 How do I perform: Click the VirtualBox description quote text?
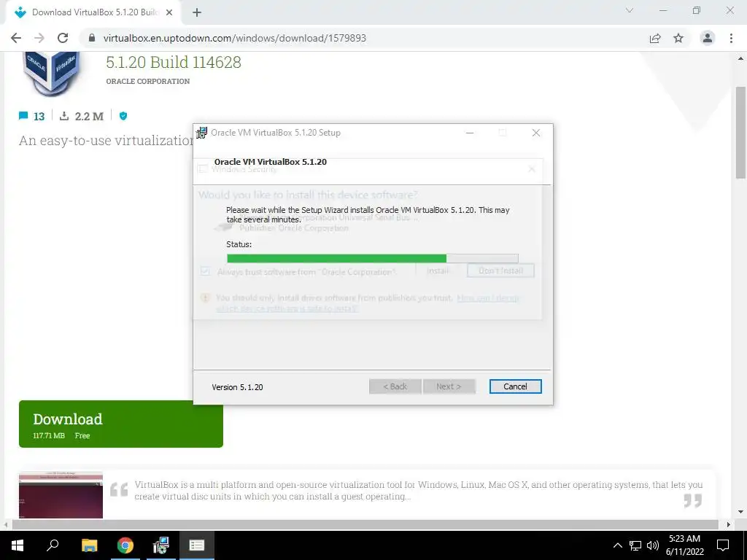tap(418, 491)
